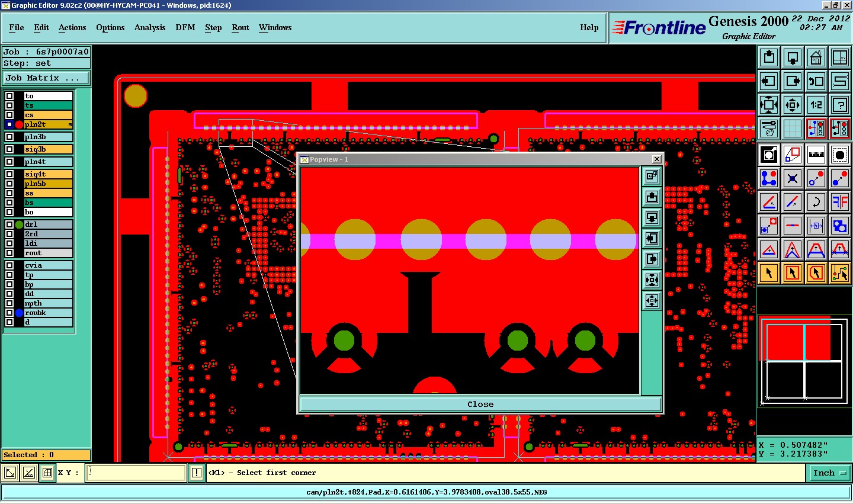
Task: Click the pan up icon
Action: pyautogui.click(x=769, y=57)
